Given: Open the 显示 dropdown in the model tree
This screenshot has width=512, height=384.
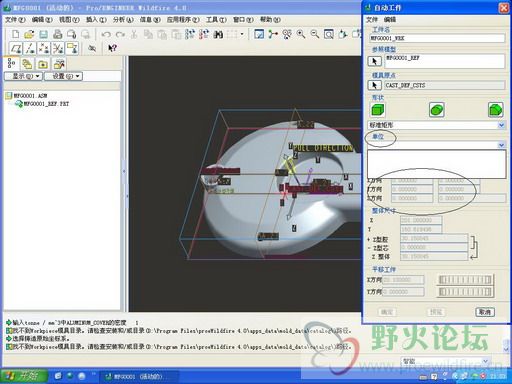Looking at the screenshot, I should click(23, 76).
